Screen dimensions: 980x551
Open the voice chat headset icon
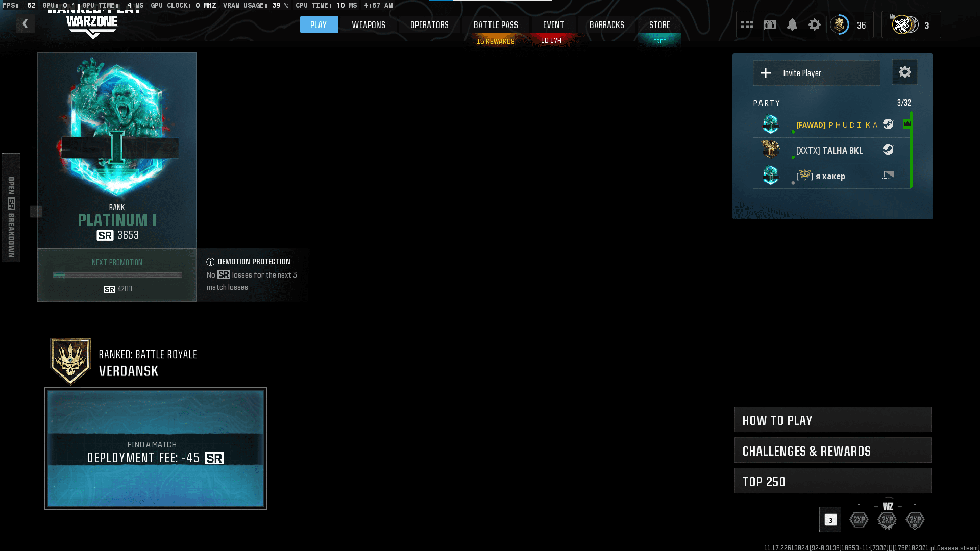[x=770, y=24]
